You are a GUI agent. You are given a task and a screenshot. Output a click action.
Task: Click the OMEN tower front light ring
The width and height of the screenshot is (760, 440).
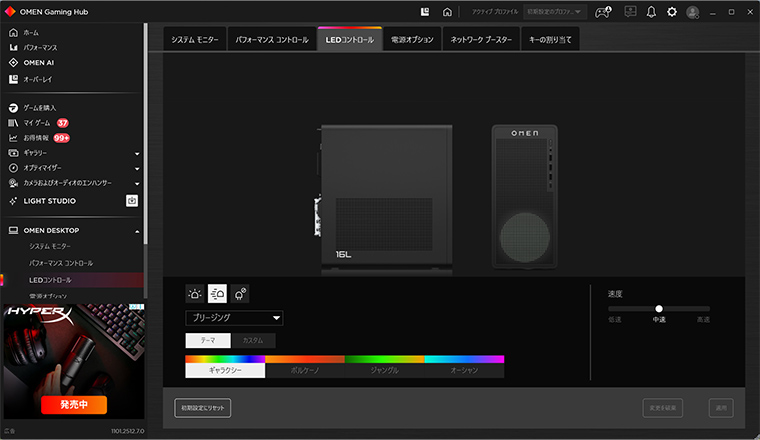coord(525,237)
